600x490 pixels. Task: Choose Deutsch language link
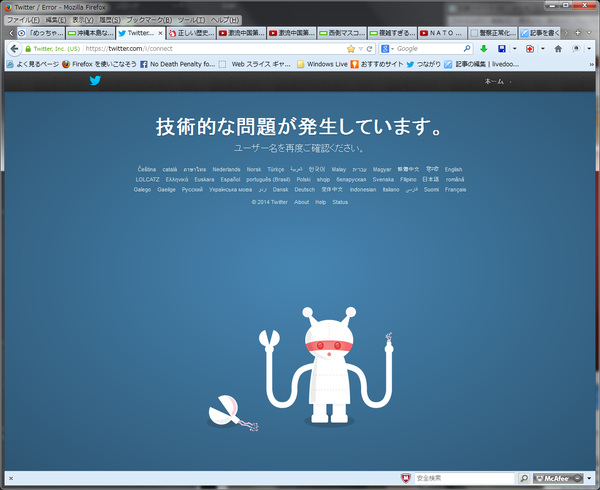(x=305, y=190)
